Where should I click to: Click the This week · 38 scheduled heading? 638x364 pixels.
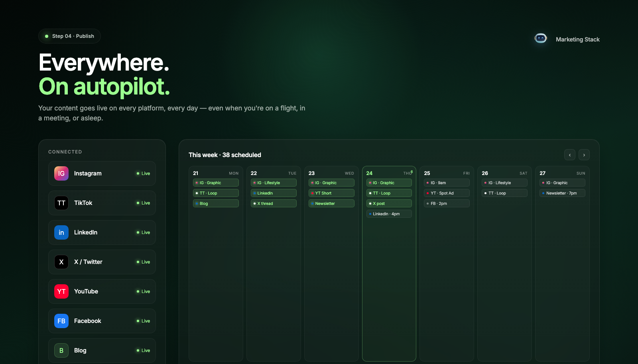click(225, 155)
